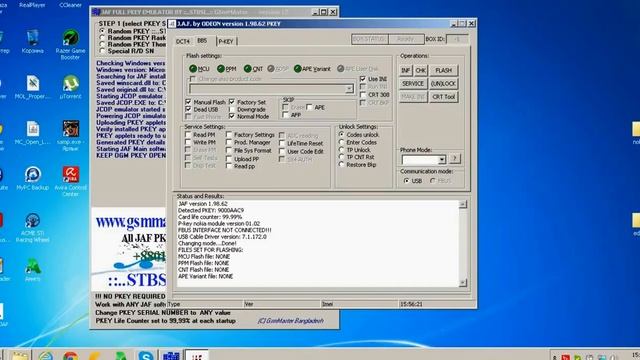
Task: Open Internet Explorer in the taskbar
Action: tap(46, 356)
